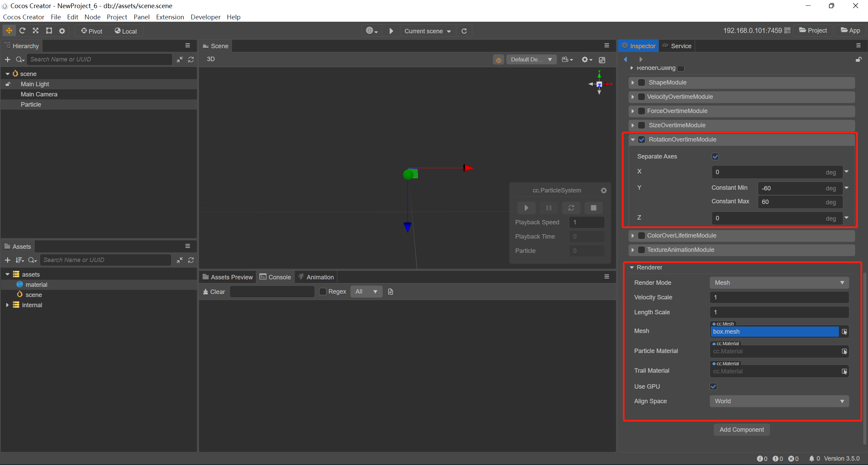This screenshot has height=465, width=868.
Task: Disable the Use GPU checkbox
Action: pyautogui.click(x=713, y=387)
